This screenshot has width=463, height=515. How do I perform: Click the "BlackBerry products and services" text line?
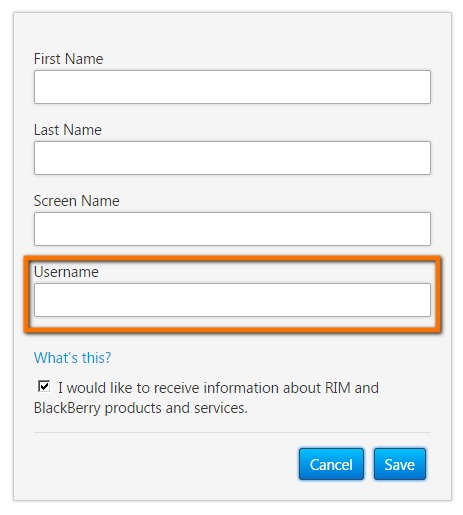[x=140, y=408]
